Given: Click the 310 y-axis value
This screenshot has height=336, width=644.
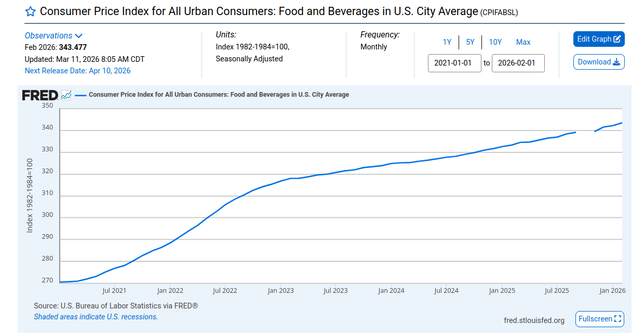Looking at the screenshot, I should click(47, 193).
